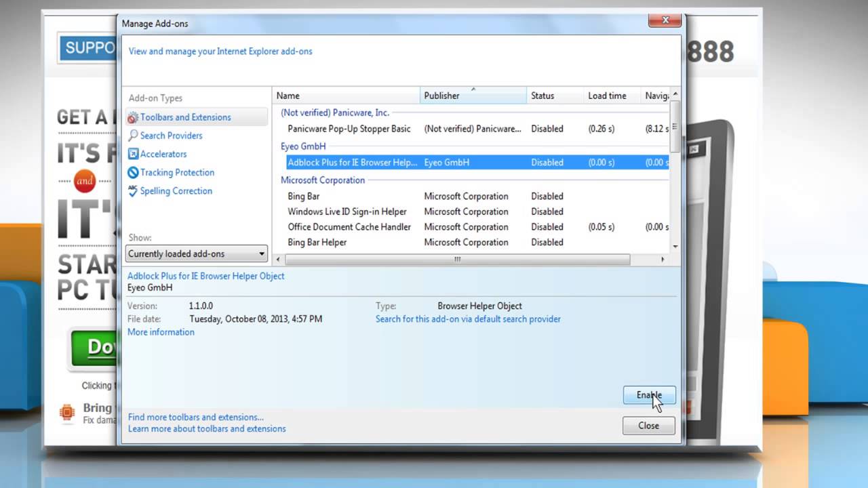Click the Search Providers magnifier icon
868x488 pixels.
133,136
